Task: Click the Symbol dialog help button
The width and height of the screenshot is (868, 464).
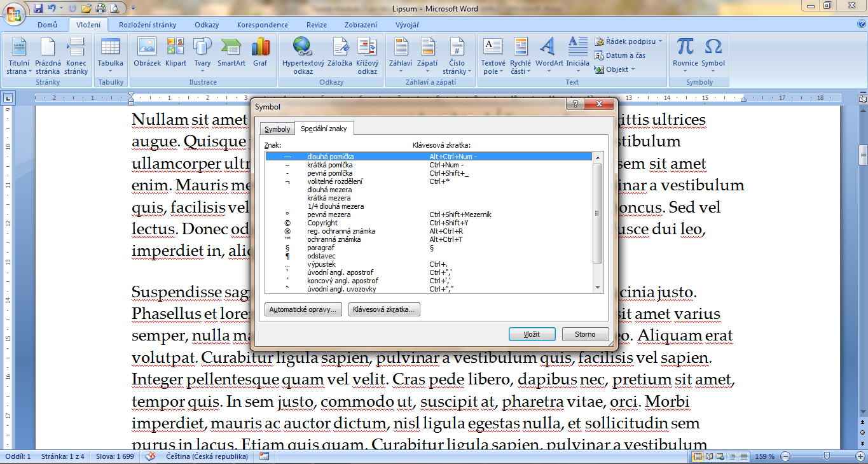Action: (575, 104)
